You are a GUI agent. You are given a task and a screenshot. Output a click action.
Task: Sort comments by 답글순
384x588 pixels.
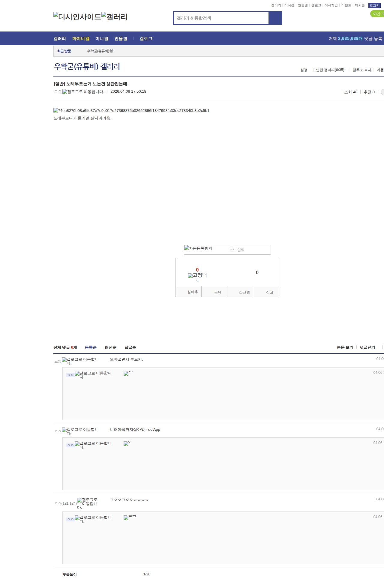[130, 347]
